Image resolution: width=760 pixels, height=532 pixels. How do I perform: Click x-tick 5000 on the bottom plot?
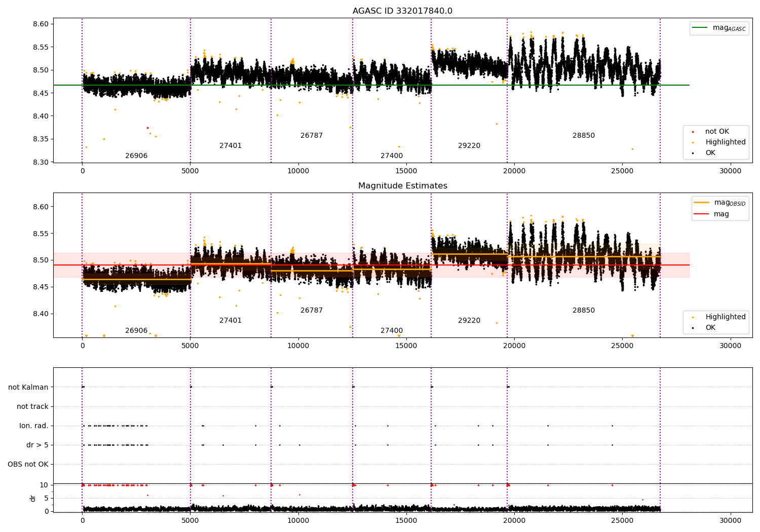coord(190,521)
